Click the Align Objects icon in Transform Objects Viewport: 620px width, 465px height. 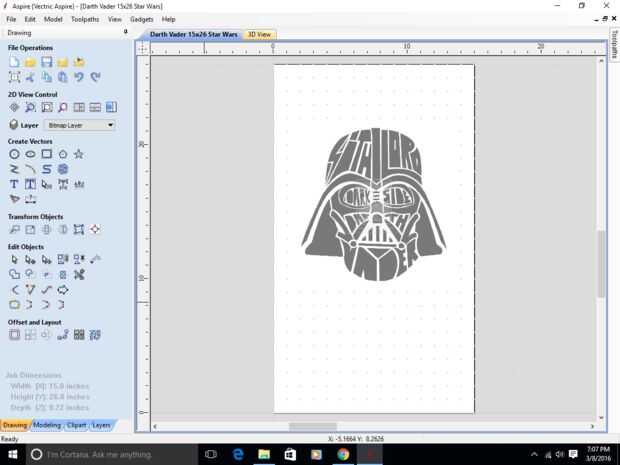[x=95, y=229]
